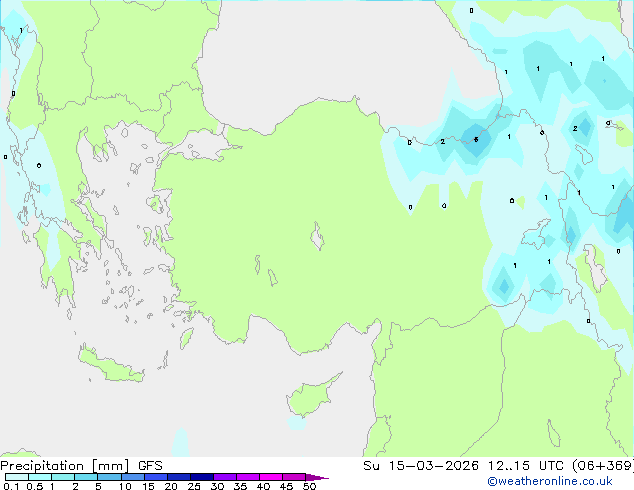Pick the 10–15 mm blue legend swatch

(x=132, y=477)
